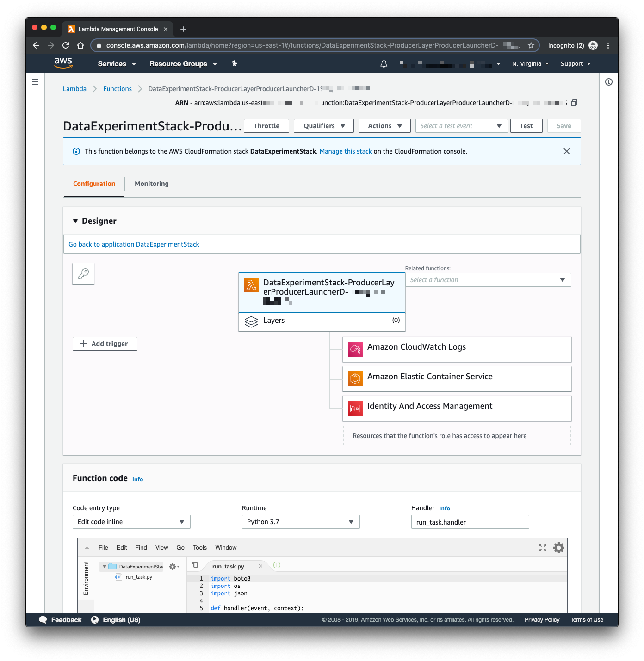Screen dimensions: 644x661
Task: Open the Qualifiers dropdown
Action: [x=324, y=126]
